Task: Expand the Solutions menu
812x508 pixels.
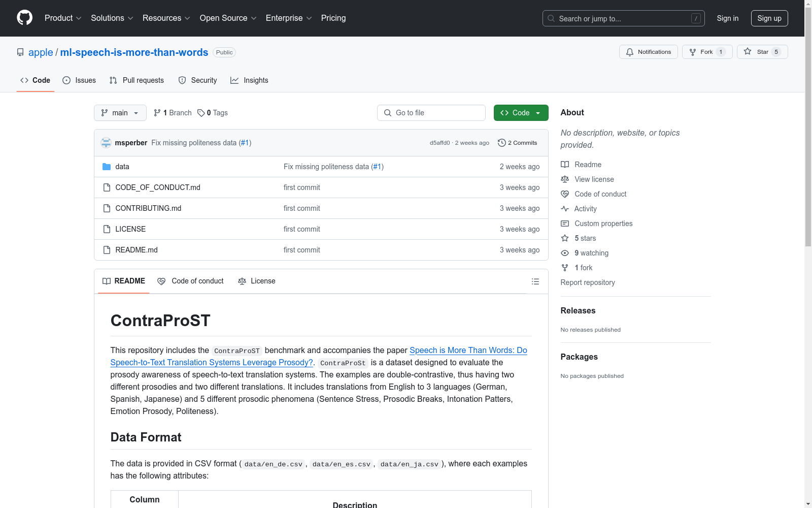Action: 112,18
